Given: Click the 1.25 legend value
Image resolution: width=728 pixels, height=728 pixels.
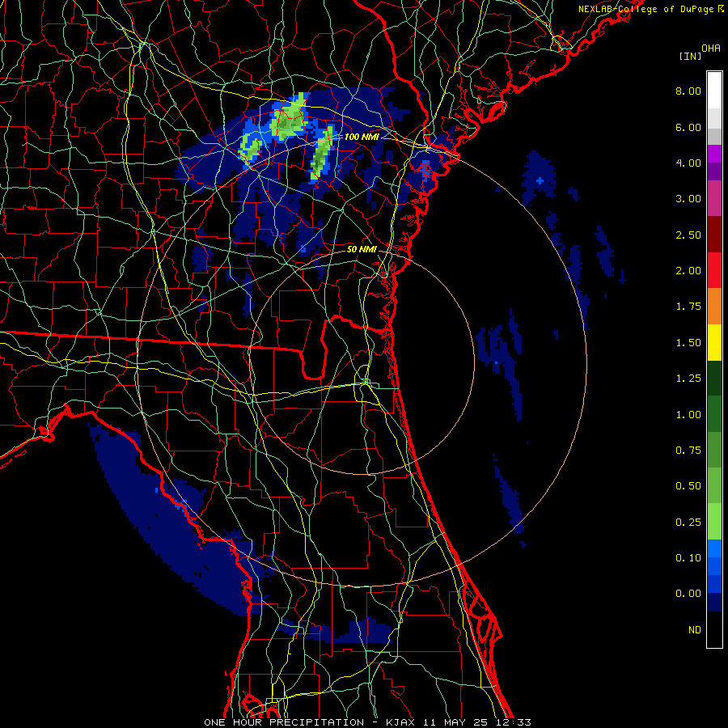Looking at the screenshot, I should pos(688,379).
